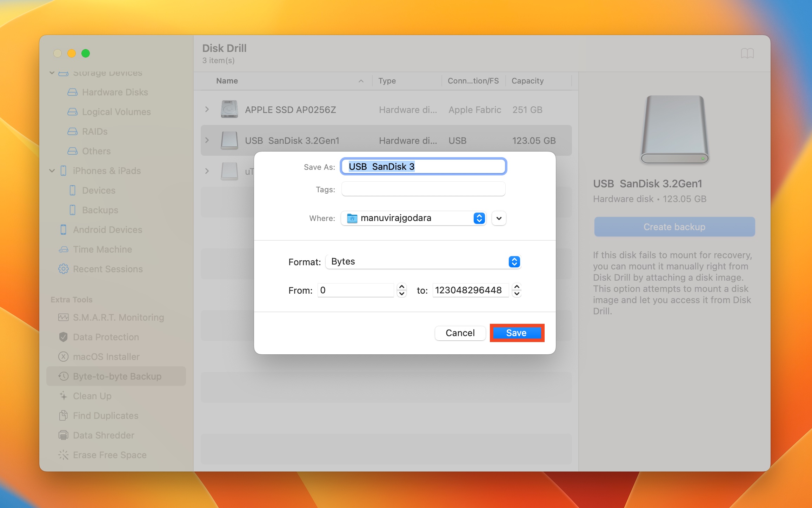Click the Erase Free Space icon
812x508 pixels.
[63, 455]
